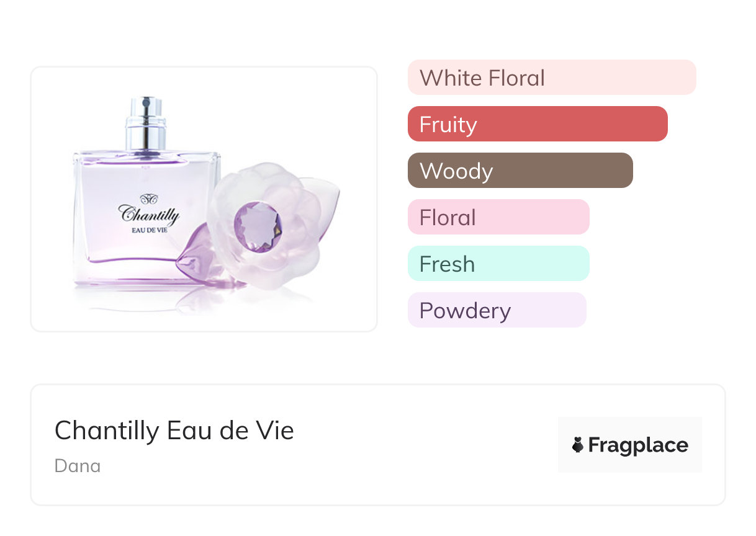The height and width of the screenshot is (536, 756).
Task: Click the brown Woody accord bar
Action: (x=520, y=171)
